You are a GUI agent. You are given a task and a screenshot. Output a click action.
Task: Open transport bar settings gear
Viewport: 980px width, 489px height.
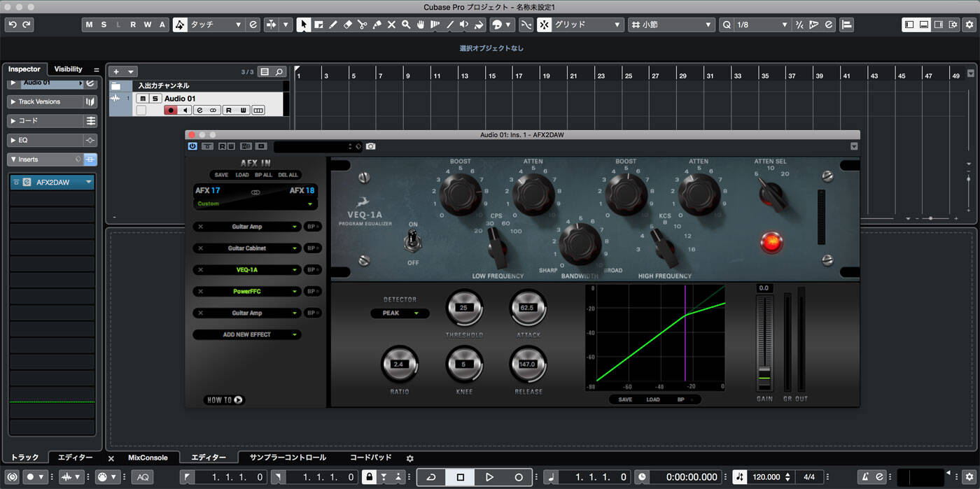tap(969, 477)
